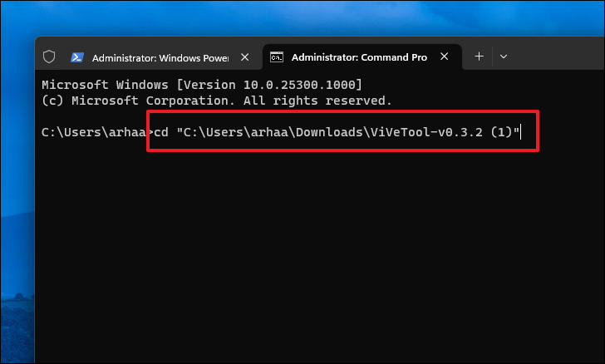The height and width of the screenshot is (364, 605).
Task: Open the new tab profile dropdown
Action: [503, 57]
